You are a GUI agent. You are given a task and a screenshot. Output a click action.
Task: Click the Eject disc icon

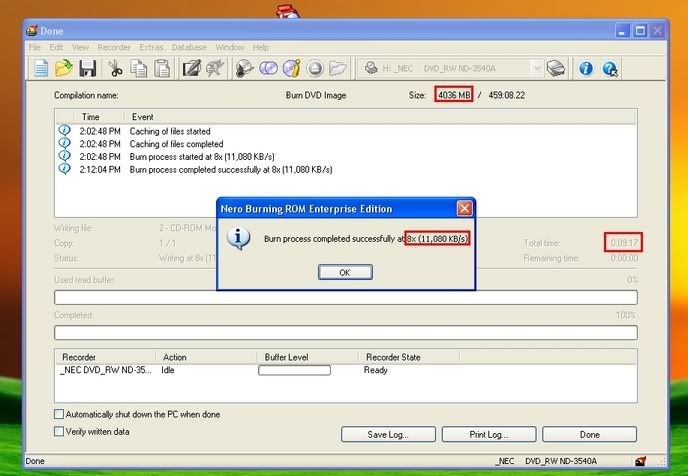coord(315,68)
